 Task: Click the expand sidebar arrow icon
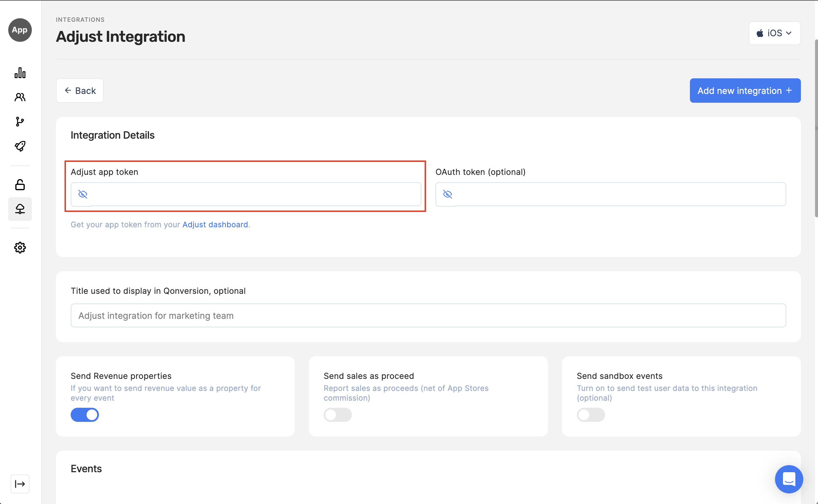[x=20, y=484]
